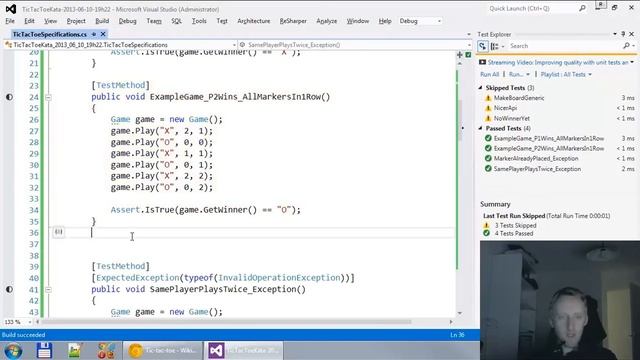Open the Project menu
The height and width of the screenshot is (360, 640).
click(x=76, y=21)
